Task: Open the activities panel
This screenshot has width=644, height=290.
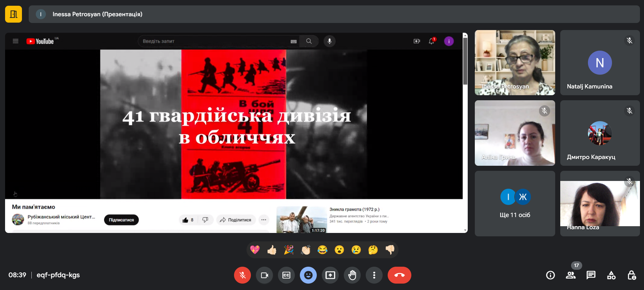Action: pos(611,275)
